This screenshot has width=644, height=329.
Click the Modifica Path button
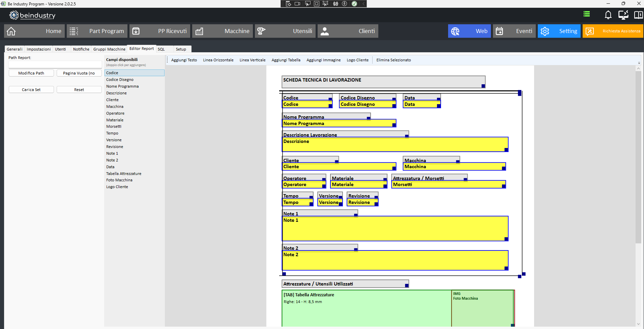31,73
